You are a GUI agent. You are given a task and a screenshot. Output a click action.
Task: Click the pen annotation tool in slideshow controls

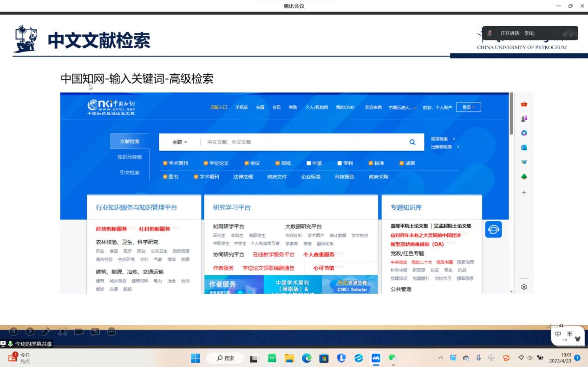pyautogui.click(x=46, y=331)
